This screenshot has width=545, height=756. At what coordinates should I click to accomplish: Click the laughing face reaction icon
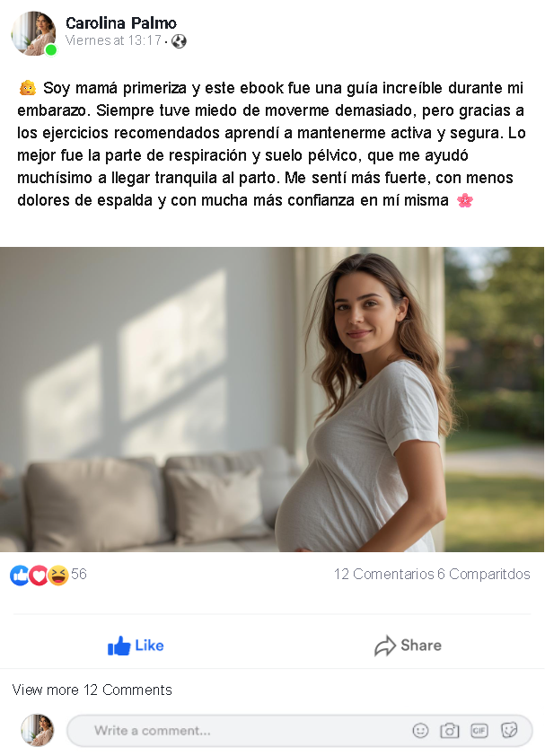tap(57, 575)
